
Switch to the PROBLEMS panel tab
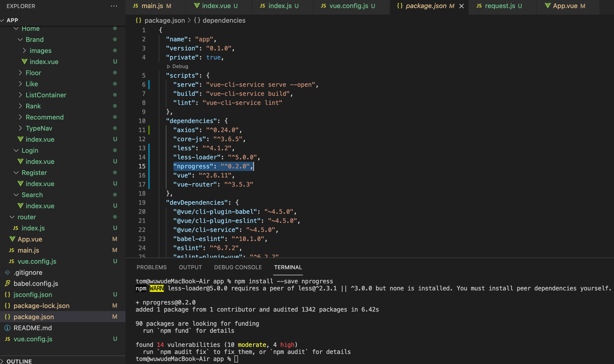coord(151,267)
